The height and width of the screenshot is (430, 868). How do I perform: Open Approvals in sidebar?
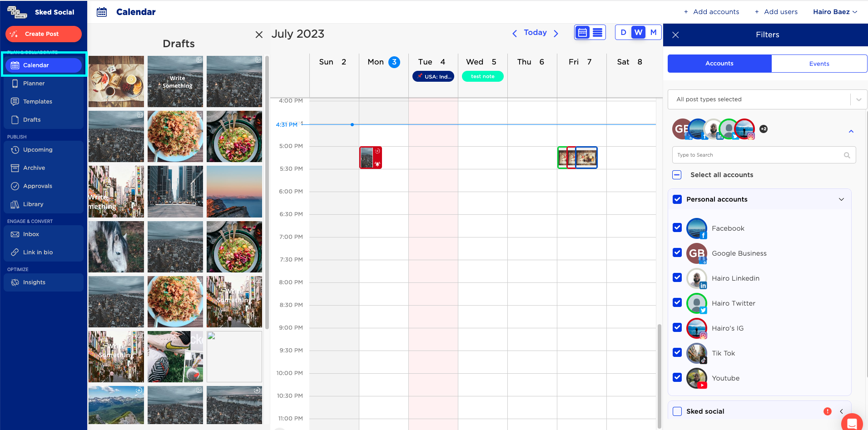44,186
